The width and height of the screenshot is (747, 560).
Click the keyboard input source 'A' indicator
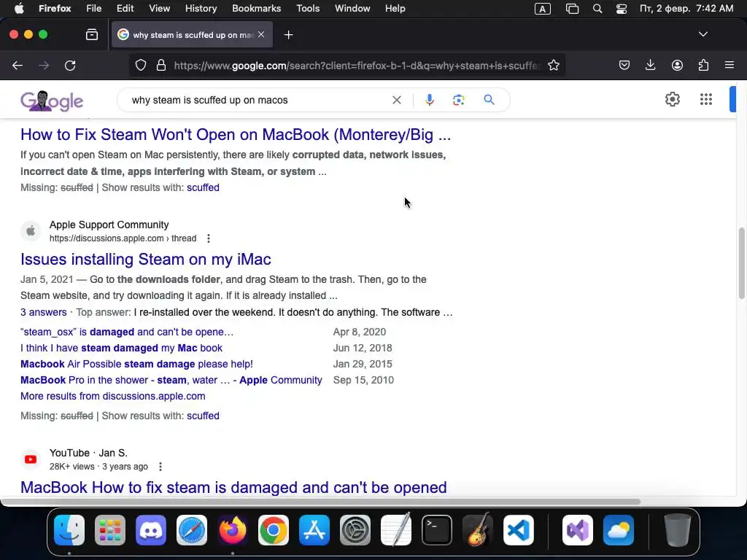point(543,9)
